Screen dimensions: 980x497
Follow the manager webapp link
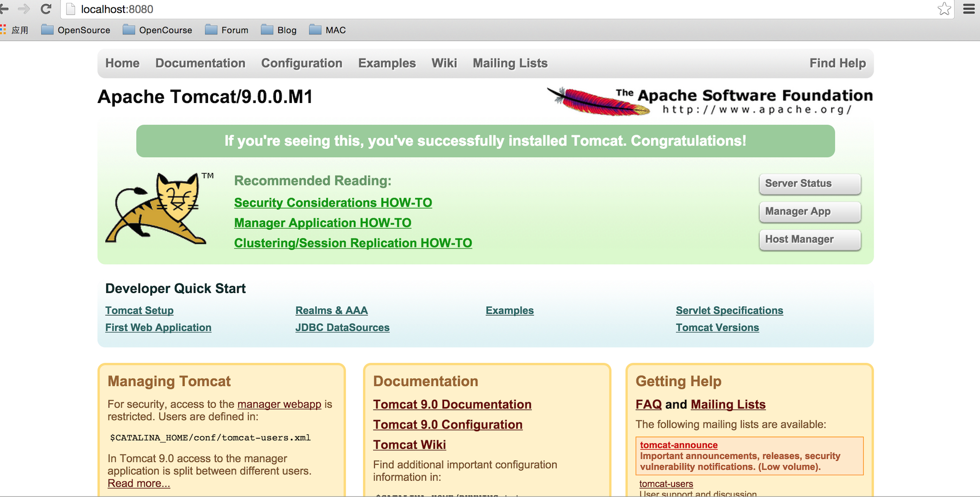tap(279, 404)
